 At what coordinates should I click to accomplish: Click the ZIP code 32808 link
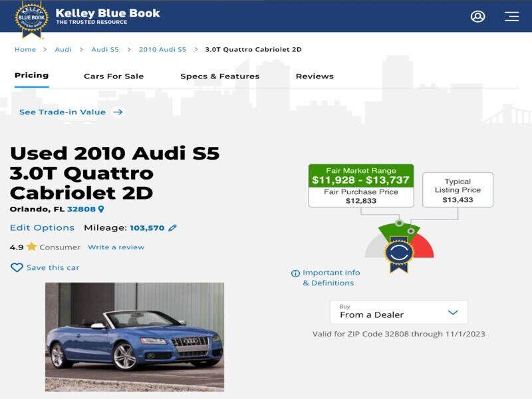point(81,209)
